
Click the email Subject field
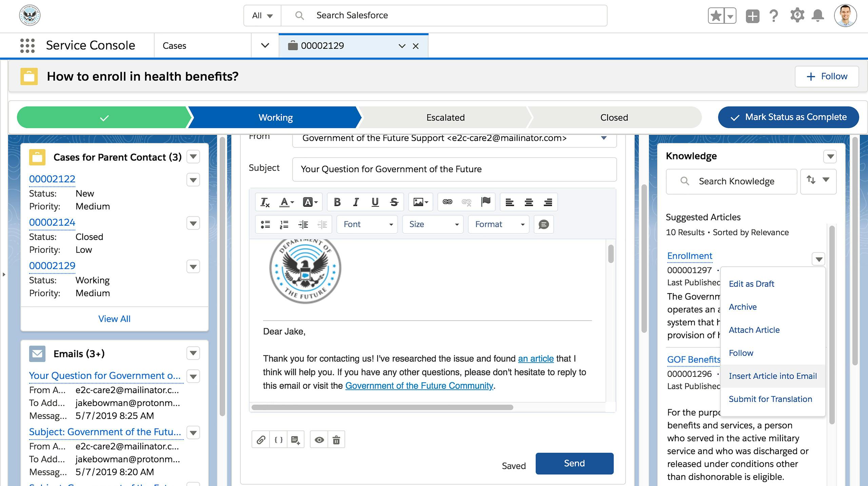[x=454, y=169]
